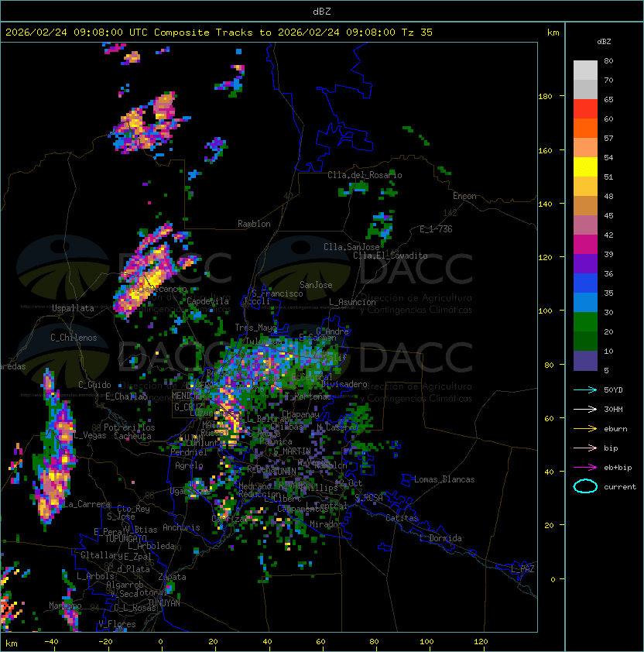This screenshot has width=644, height=652.
Task: Click the 'C_Guido' map label
Action: (94, 385)
